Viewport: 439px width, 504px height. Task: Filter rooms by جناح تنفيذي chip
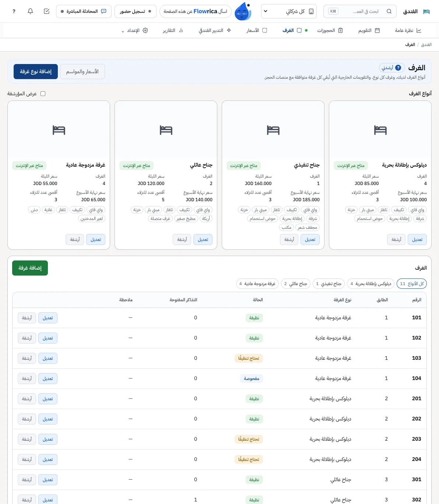[x=329, y=284]
